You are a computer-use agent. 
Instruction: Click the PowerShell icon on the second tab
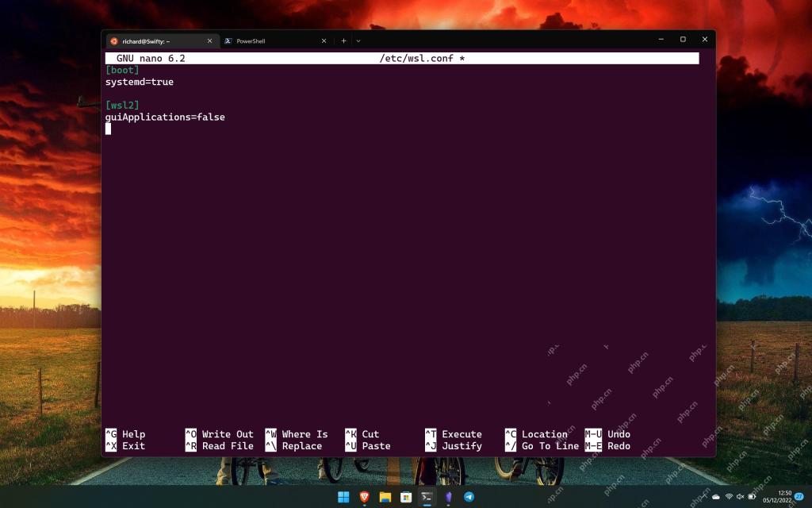[x=228, y=41]
